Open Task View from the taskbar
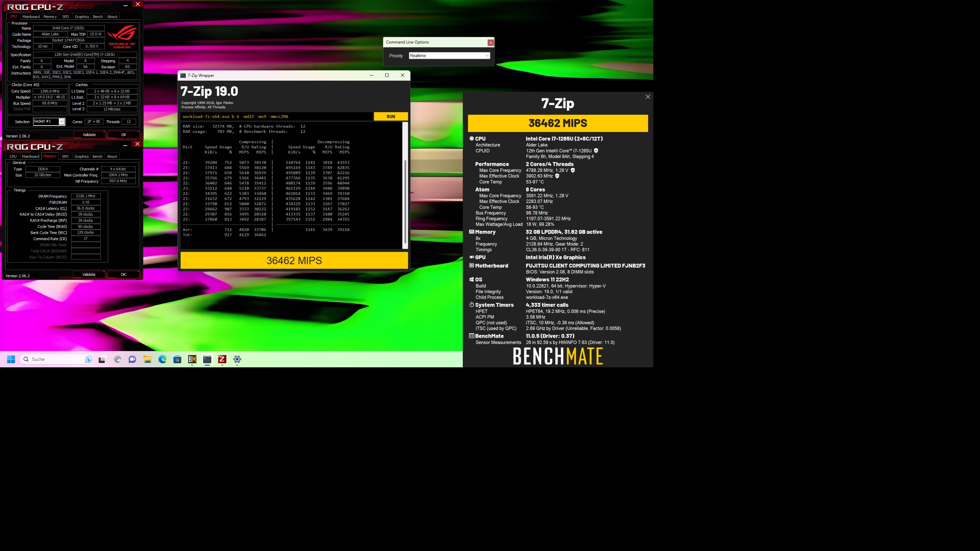The width and height of the screenshot is (980, 551). pyautogui.click(x=102, y=360)
